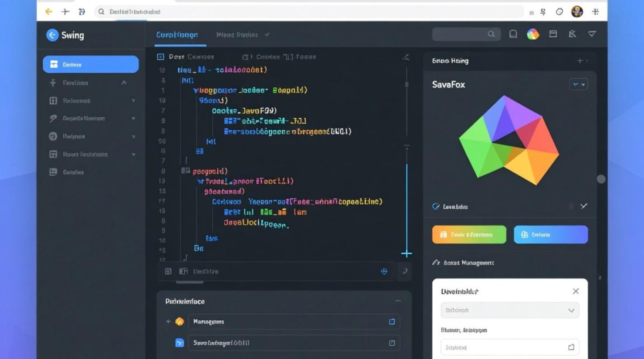Screen dimensions: 644x359
Task: Collapse the second sidebar item with up chevron
Action: [124, 83]
